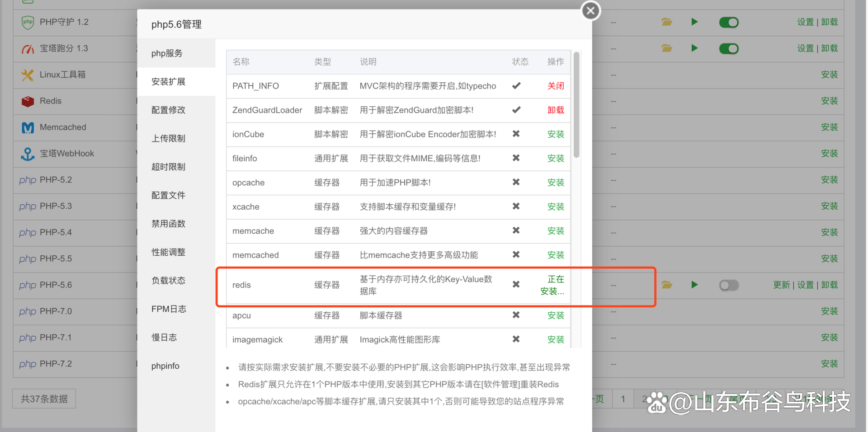Install the apcu extension
The height and width of the screenshot is (432, 868).
[x=556, y=315]
